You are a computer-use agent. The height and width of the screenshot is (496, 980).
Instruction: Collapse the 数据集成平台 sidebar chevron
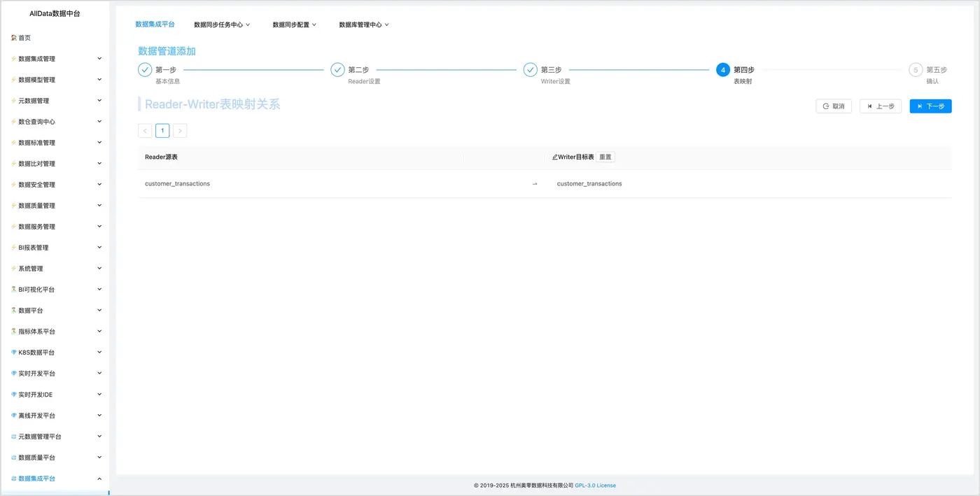click(99, 479)
